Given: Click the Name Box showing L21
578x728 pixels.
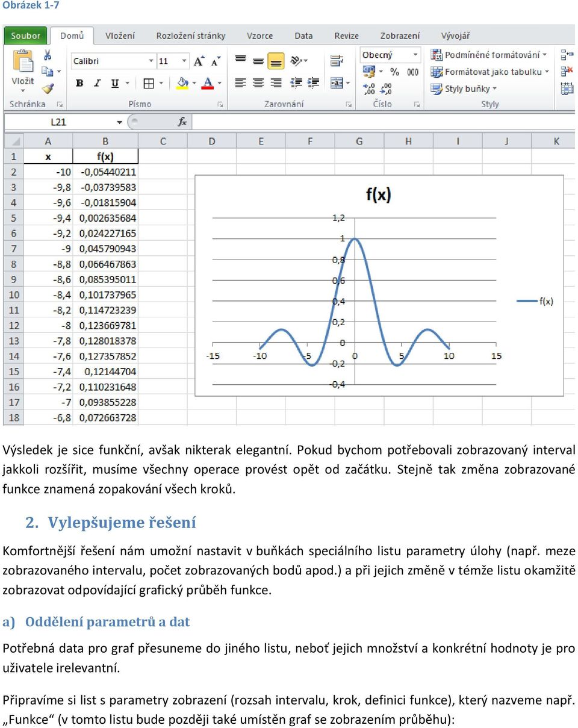Looking at the screenshot, I should [x=58, y=122].
